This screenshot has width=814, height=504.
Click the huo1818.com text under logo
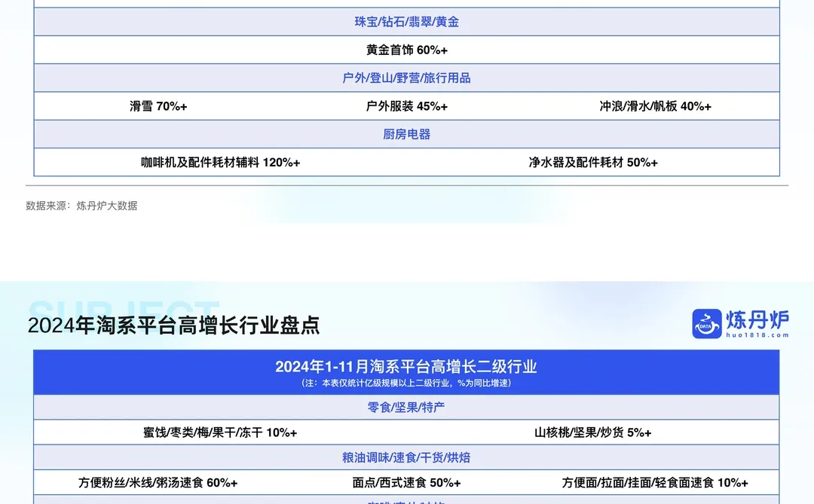coord(757,335)
